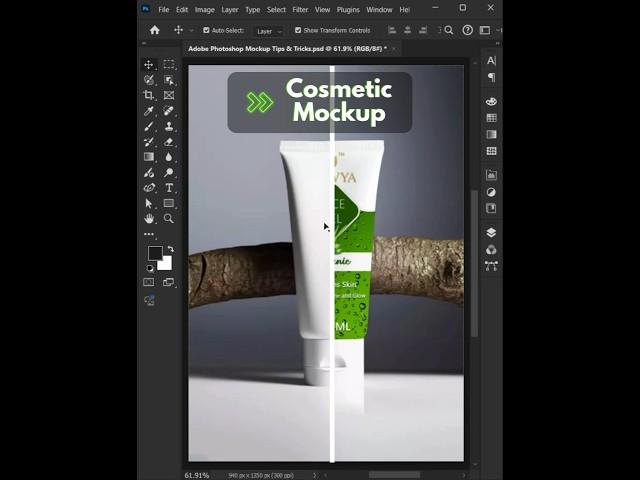Open the Gradients panel
The image size is (640, 480).
pyautogui.click(x=491, y=134)
